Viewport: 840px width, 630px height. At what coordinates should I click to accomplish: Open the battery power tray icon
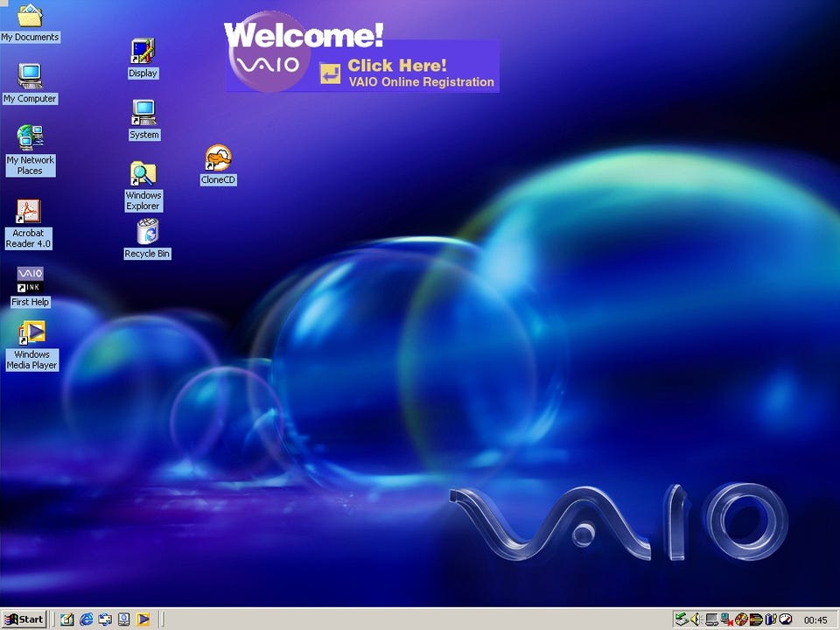(x=771, y=619)
